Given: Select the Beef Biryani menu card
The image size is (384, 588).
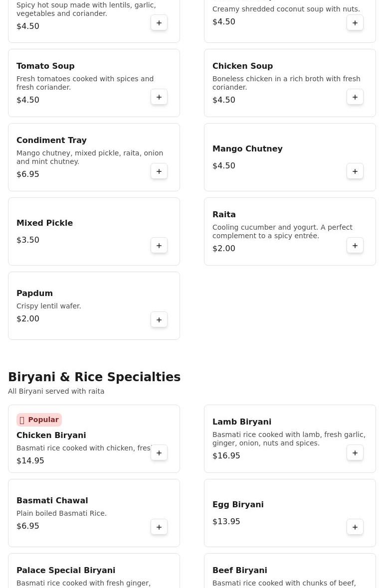Looking at the screenshot, I should coord(290,573).
